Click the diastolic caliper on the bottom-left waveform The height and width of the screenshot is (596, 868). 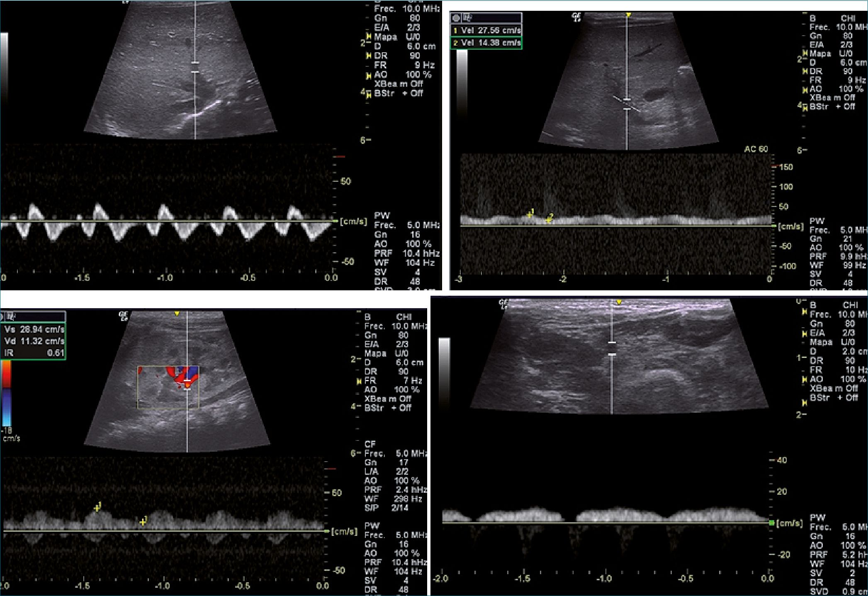pyautogui.click(x=143, y=522)
